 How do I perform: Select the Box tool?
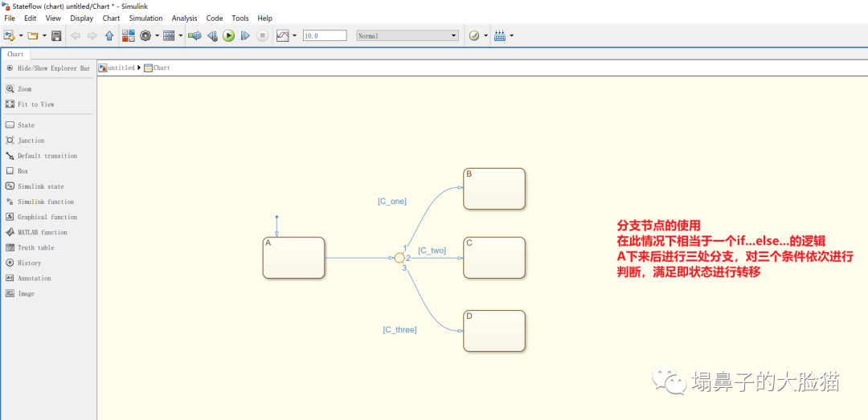pyautogui.click(x=17, y=171)
